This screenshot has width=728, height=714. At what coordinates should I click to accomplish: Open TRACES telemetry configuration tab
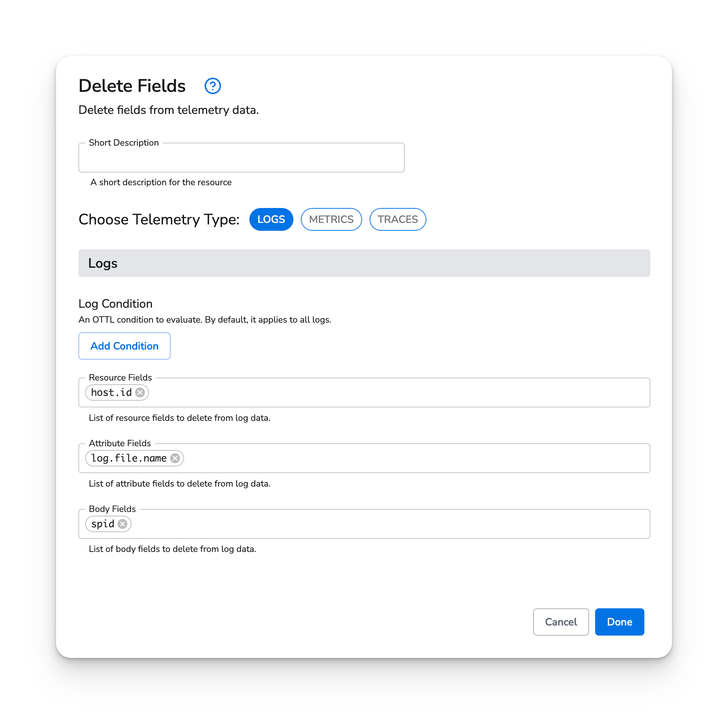point(398,219)
